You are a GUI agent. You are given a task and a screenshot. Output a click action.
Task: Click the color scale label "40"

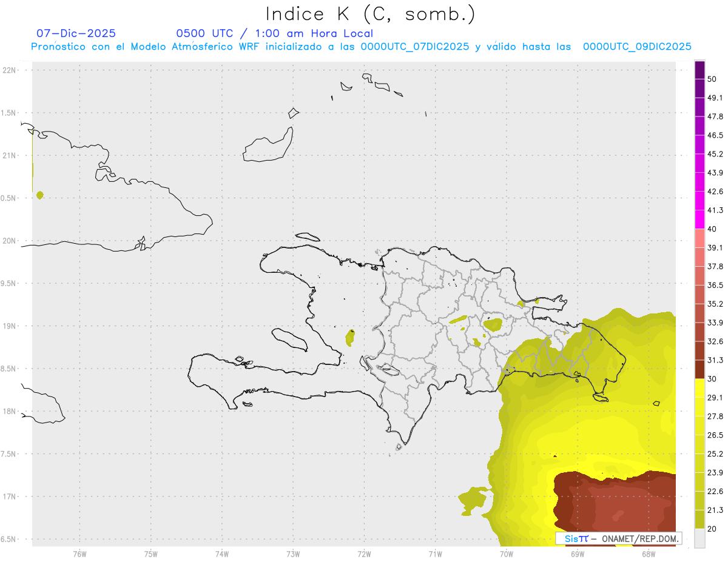coord(712,229)
